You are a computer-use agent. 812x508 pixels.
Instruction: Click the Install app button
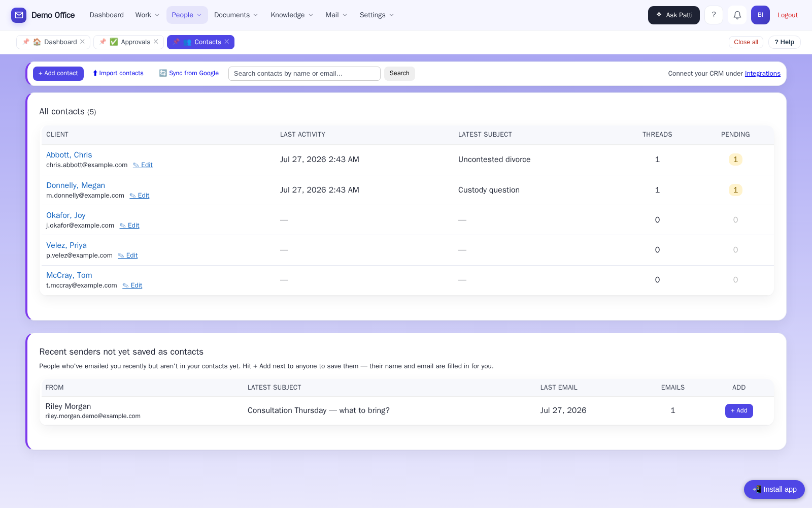[x=774, y=489]
